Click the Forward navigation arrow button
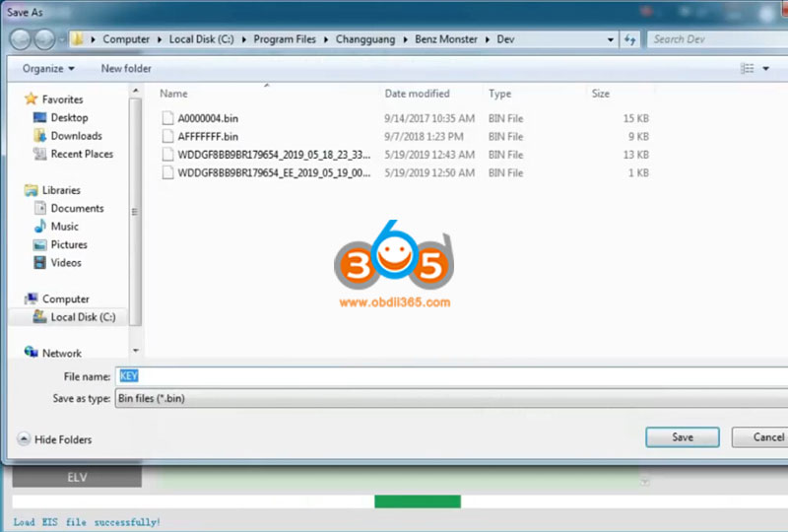This screenshot has height=532, width=788. 45,39
